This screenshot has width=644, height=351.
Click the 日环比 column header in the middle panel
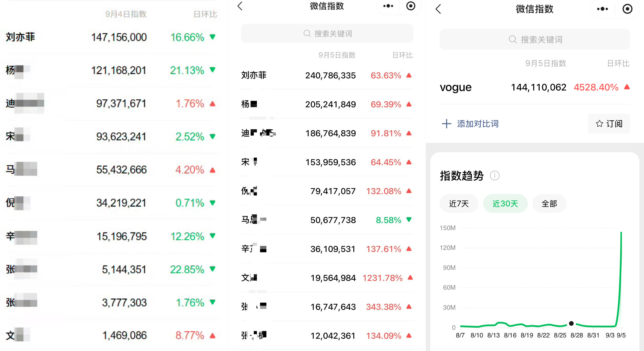pos(403,55)
